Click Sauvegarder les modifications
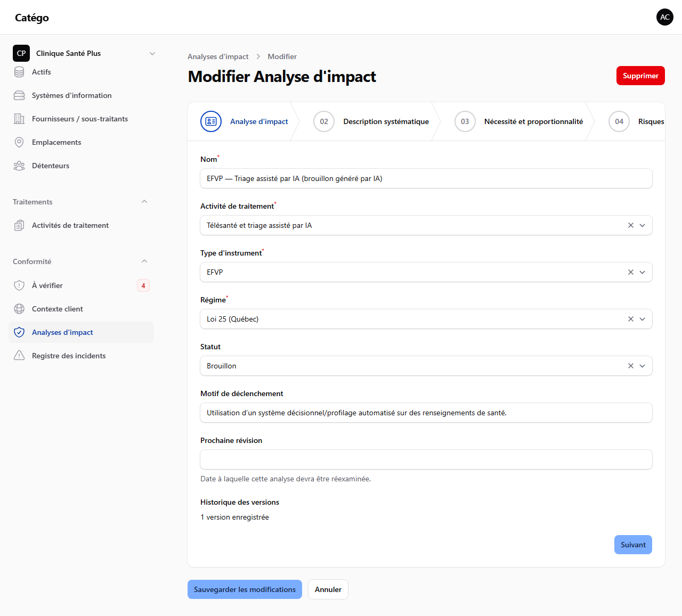 (245, 589)
